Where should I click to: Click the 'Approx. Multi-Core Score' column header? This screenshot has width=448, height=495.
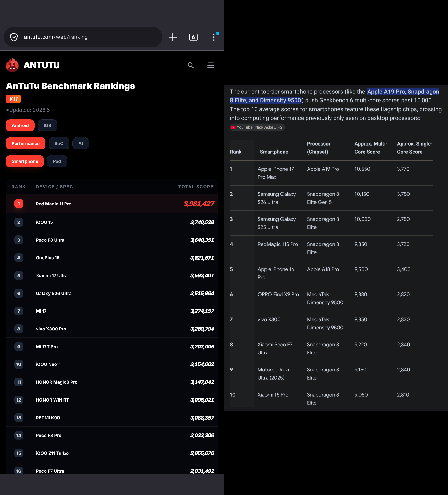coord(371,148)
